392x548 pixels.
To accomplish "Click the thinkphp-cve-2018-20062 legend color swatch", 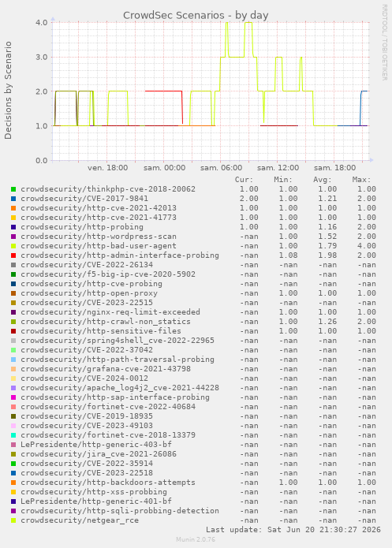I will pyautogui.click(x=13, y=189).
